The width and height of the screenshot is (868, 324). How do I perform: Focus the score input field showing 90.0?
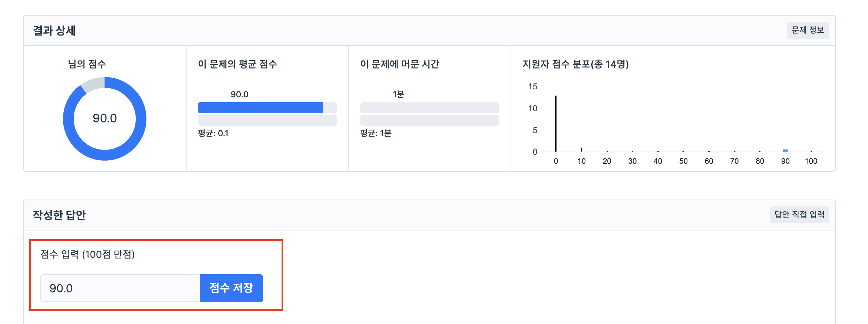point(120,288)
